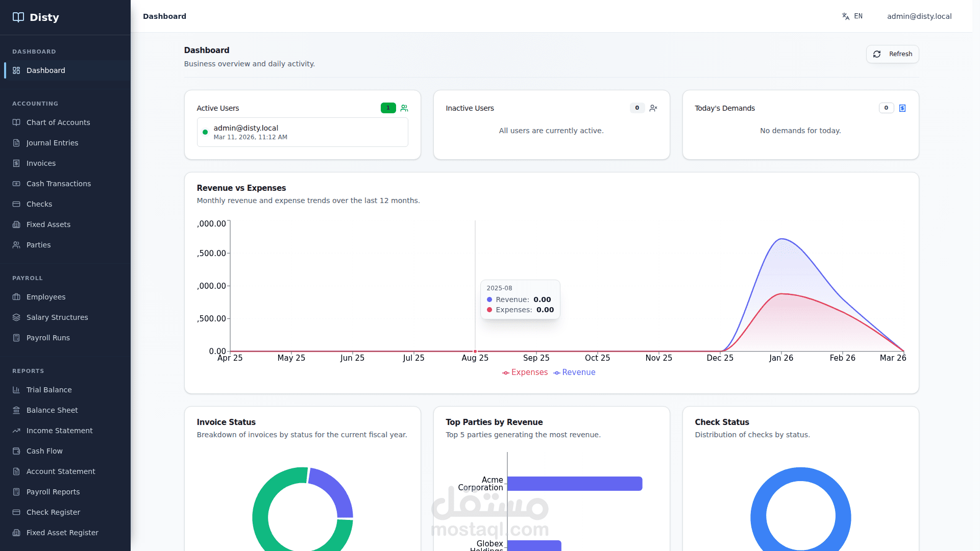
Task: Click the Inactive Users icon
Action: [653, 108]
